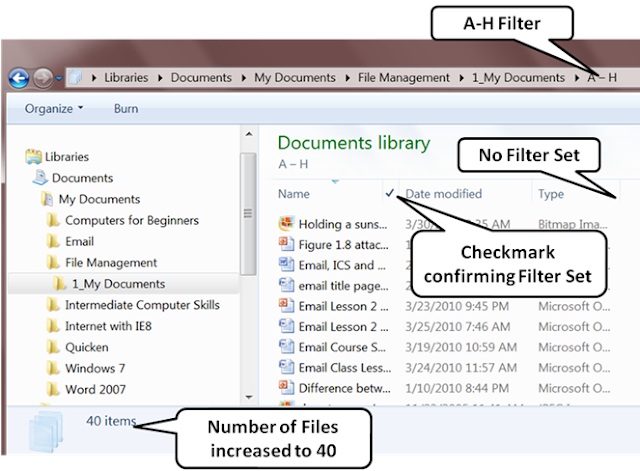Image resolution: width=640 pixels, height=471 pixels.
Task: Click the library icon in address bar
Action: point(76,77)
